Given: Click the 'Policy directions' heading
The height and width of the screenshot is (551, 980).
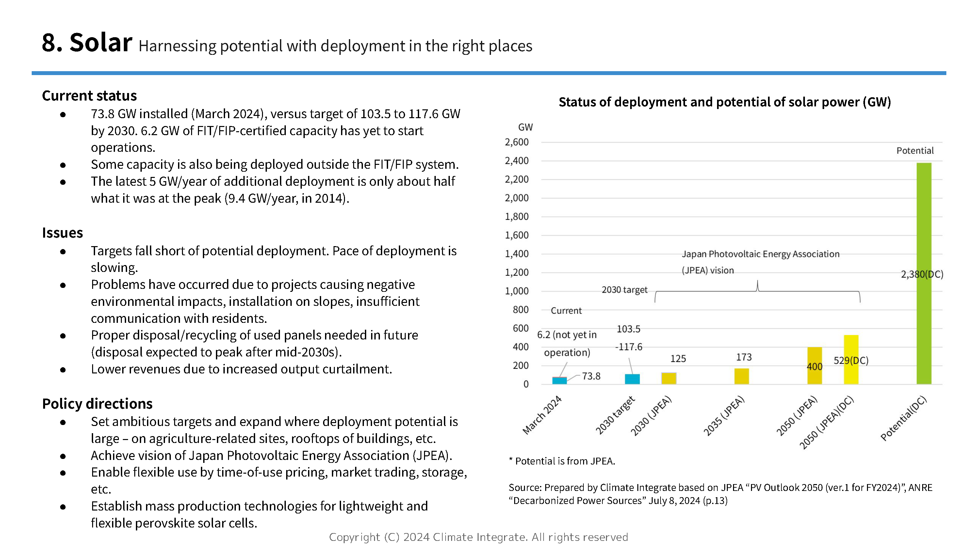Looking at the screenshot, I should [x=97, y=403].
